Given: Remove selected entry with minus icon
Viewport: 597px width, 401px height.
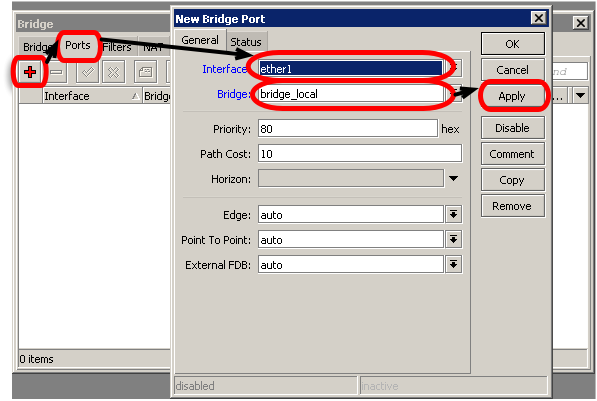Looking at the screenshot, I should 56,72.
